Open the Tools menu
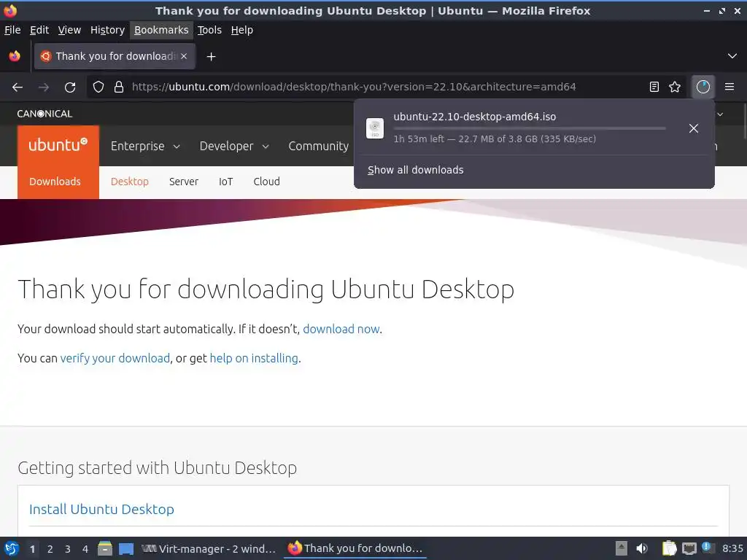Image resolution: width=747 pixels, height=560 pixels. pyautogui.click(x=209, y=30)
